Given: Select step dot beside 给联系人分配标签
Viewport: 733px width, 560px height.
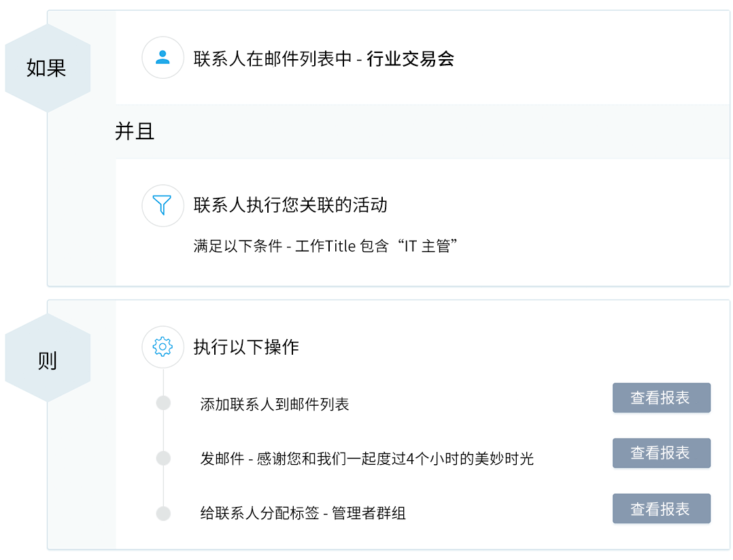Looking at the screenshot, I should pyautogui.click(x=163, y=513).
